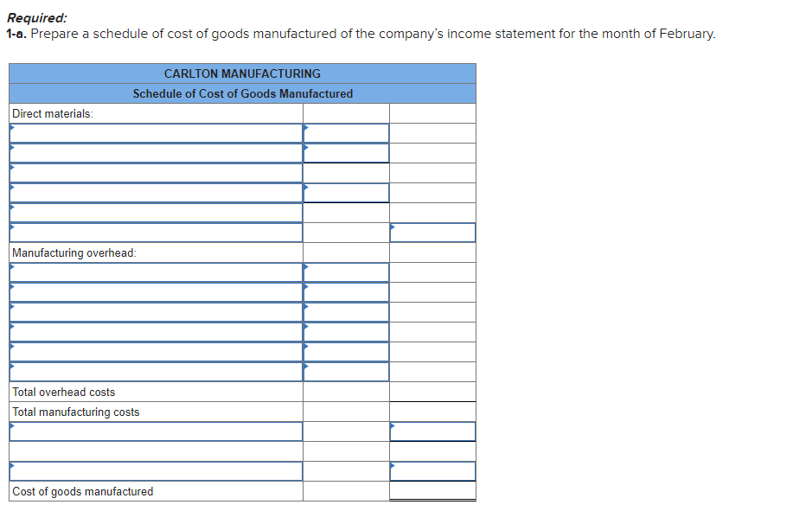Select amount field in fourth Direct materials row
Viewport: 812px width, 511px height.
pyautogui.click(x=346, y=193)
